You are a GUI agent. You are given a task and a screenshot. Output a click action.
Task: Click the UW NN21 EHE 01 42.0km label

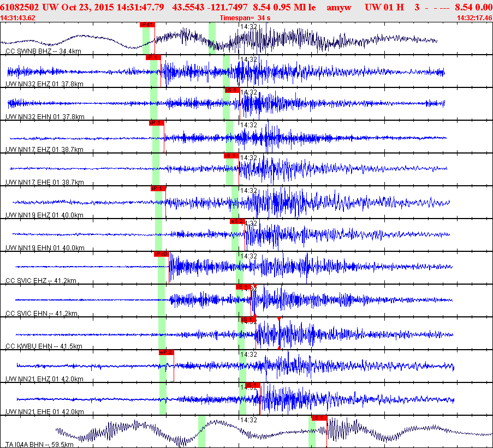(x=45, y=411)
